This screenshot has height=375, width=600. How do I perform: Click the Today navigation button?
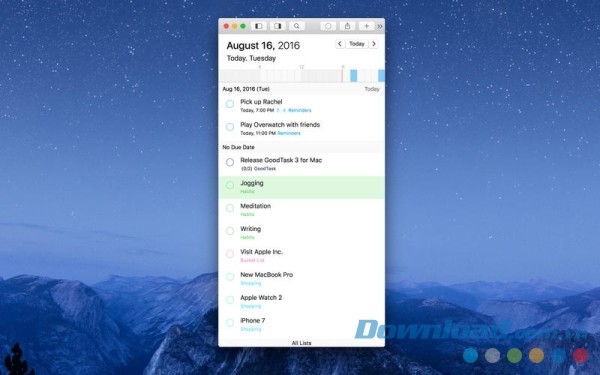[x=357, y=44]
